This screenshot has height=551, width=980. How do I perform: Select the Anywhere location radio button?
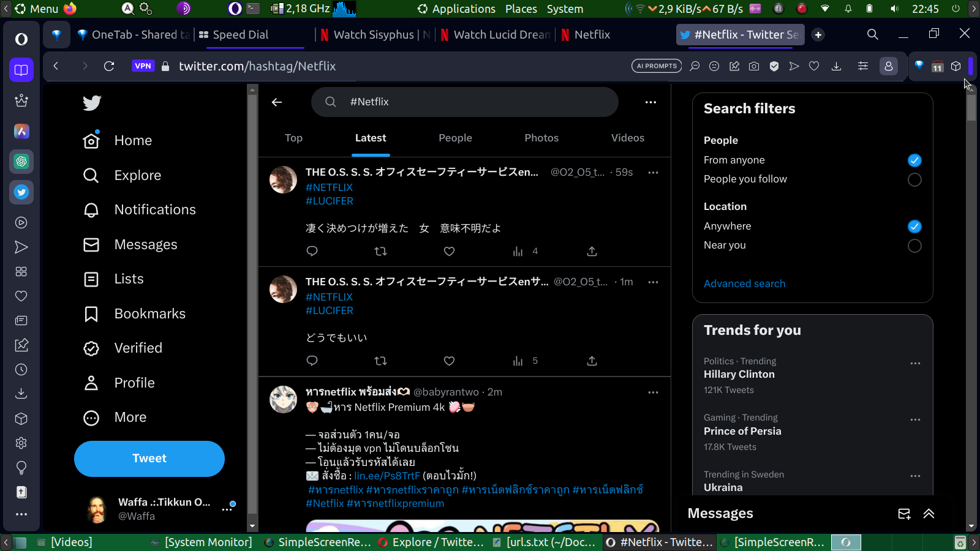pyautogui.click(x=914, y=227)
